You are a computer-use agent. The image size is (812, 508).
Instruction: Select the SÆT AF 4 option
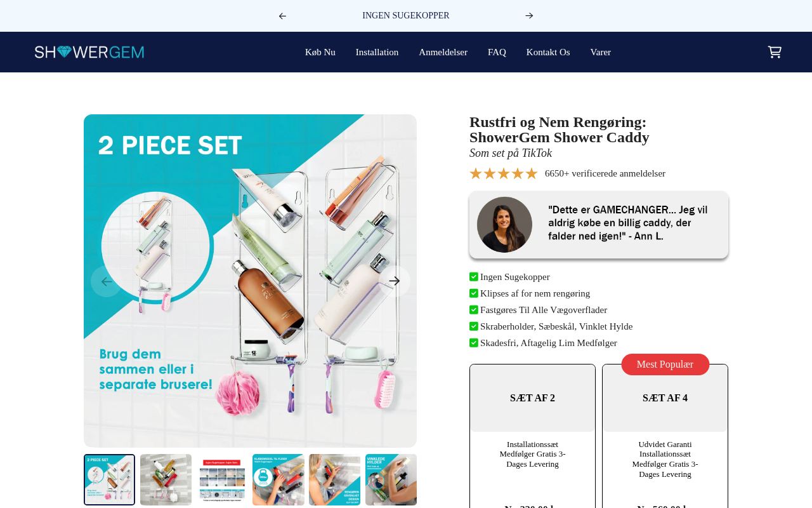665,398
